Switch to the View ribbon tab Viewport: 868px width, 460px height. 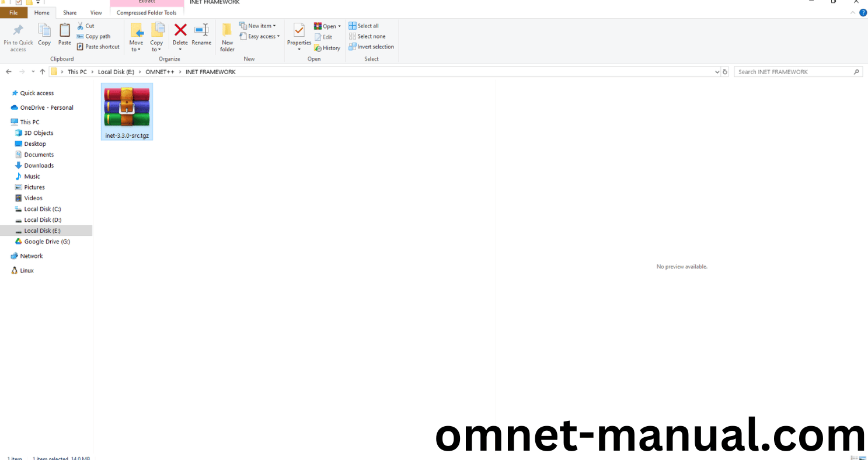(x=96, y=12)
